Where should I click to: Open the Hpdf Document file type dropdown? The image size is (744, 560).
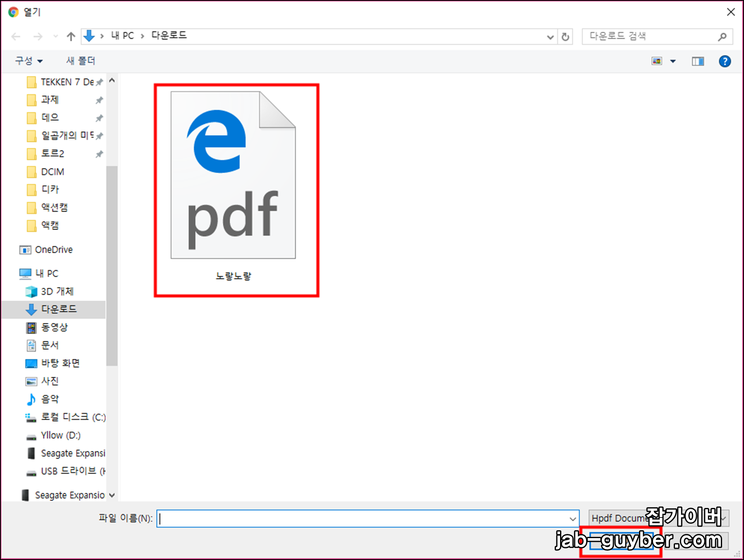click(659, 518)
